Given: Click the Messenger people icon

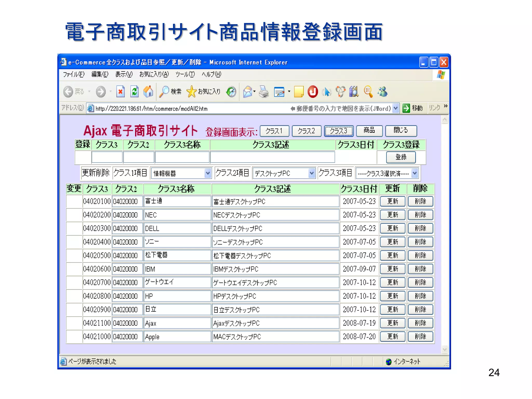Looking at the screenshot, I should point(382,92).
